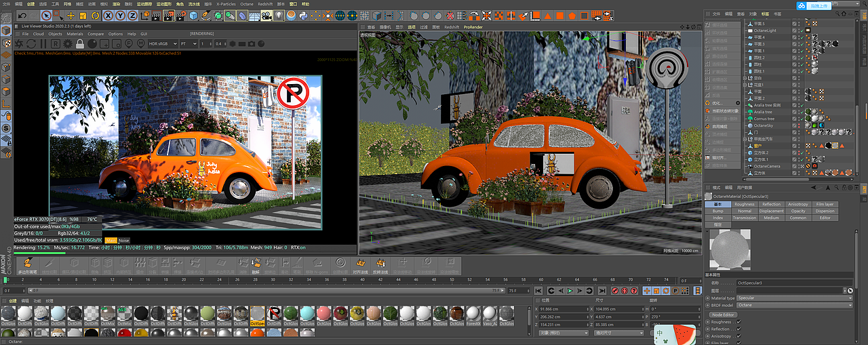868x345 pixels.
Task: Open the 绝对尺寸 size dropdown
Action: [x=619, y=333]
